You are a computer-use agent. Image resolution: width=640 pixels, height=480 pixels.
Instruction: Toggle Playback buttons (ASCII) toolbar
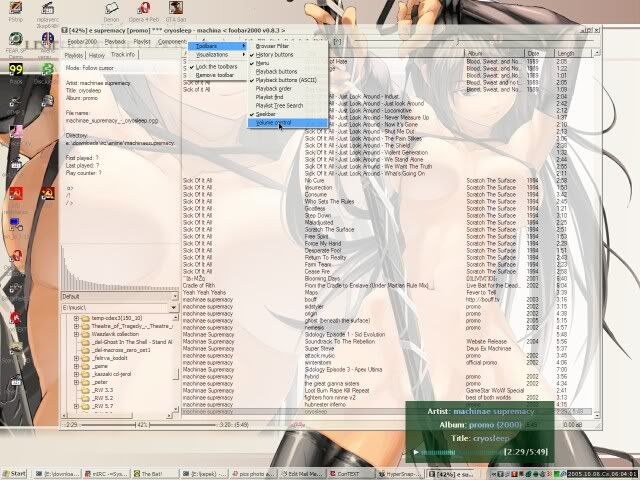tap(288, 80)
